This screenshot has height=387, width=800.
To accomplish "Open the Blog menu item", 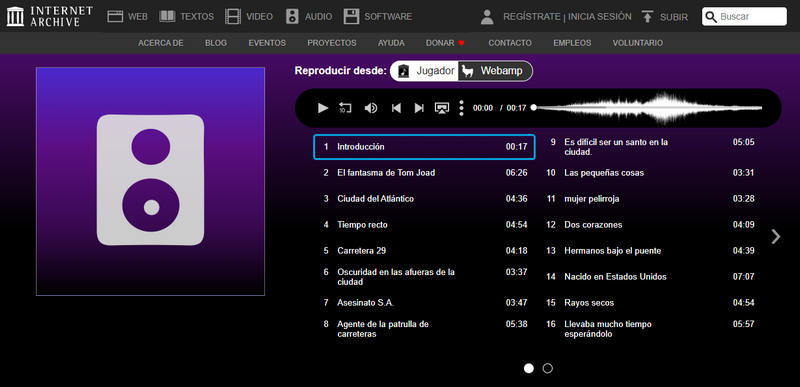I will coord(216,43).
